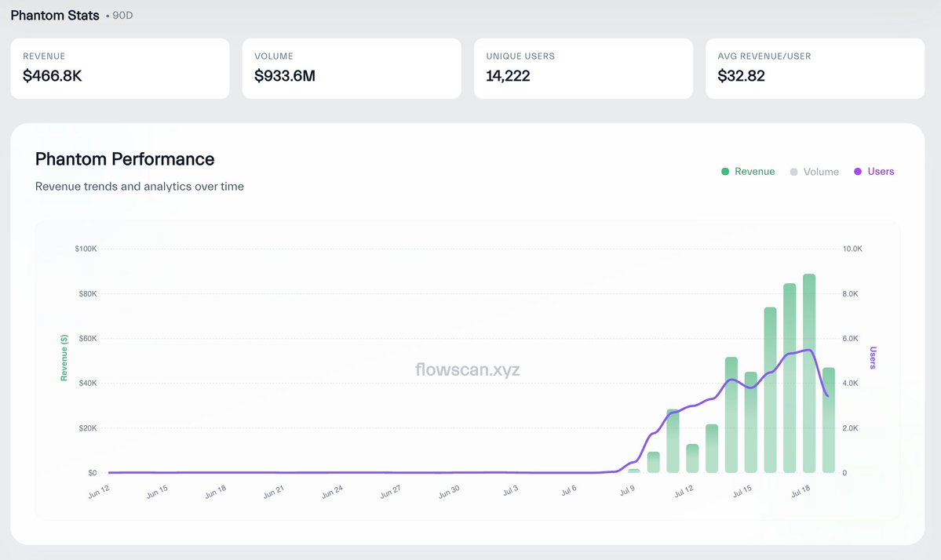Click the tallest revenue bar near Jul 18

[x=809, y=373]
